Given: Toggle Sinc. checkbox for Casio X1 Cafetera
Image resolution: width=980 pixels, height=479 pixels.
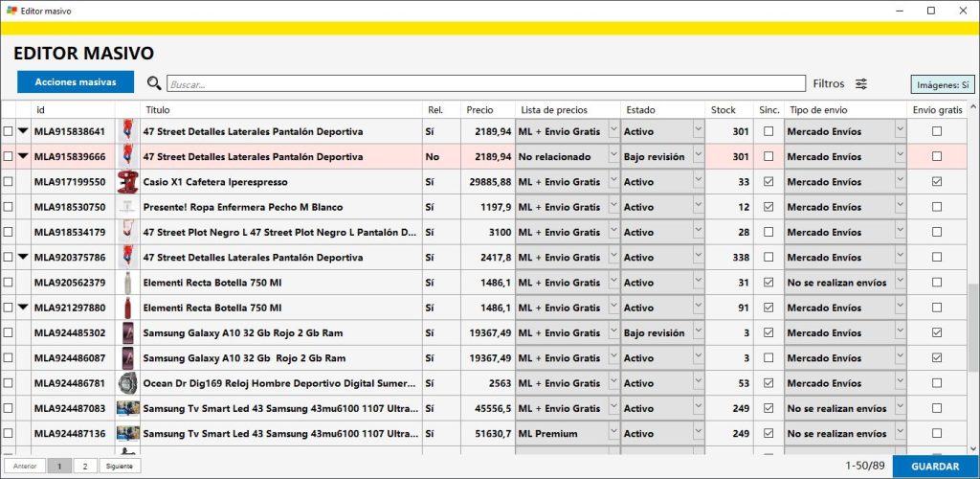Looking at the screenshot, I should [768, 182].
